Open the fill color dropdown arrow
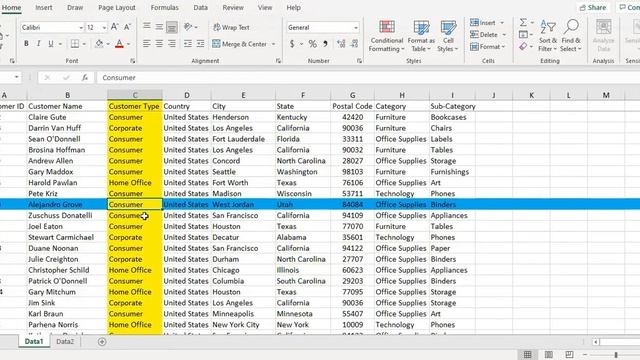 [108, 44]
